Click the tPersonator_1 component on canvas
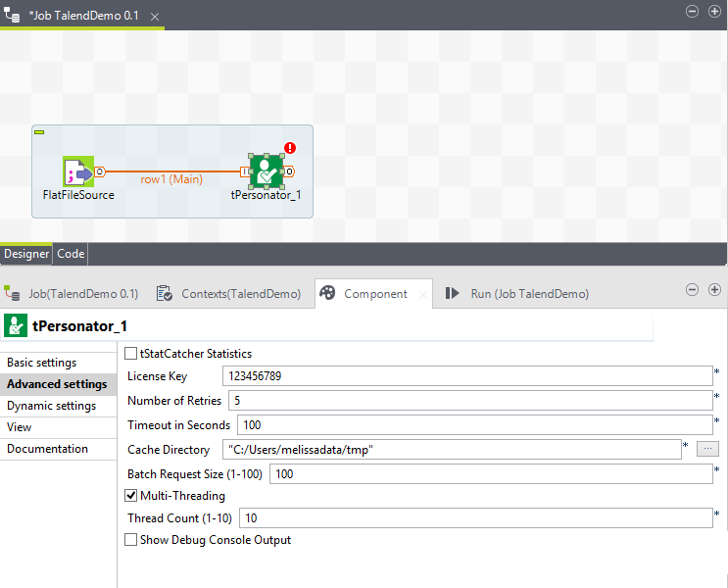 (265, 171)
